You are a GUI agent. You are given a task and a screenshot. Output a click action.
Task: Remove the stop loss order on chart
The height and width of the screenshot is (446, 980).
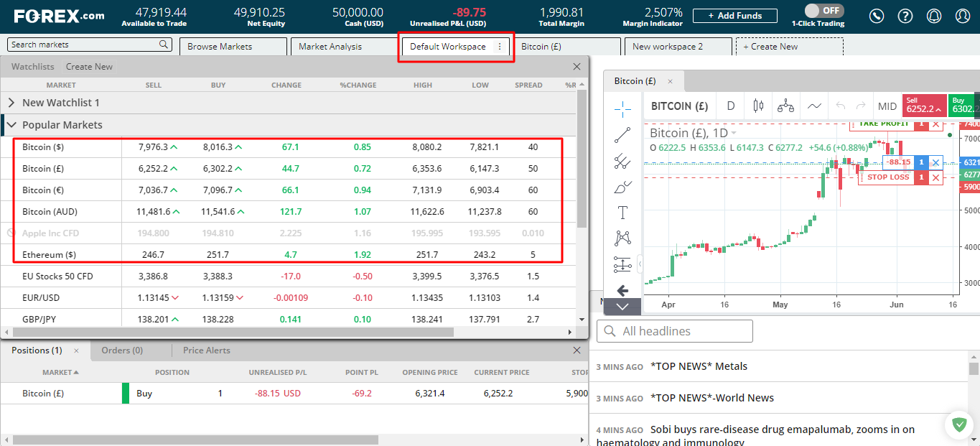point(935,177)
